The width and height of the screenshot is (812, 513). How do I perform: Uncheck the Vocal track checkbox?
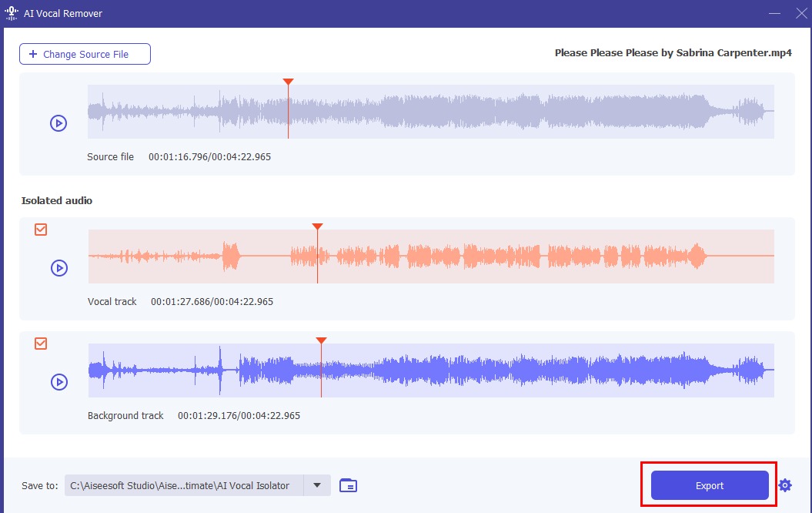pyautogui.click(x=41, y=230)
